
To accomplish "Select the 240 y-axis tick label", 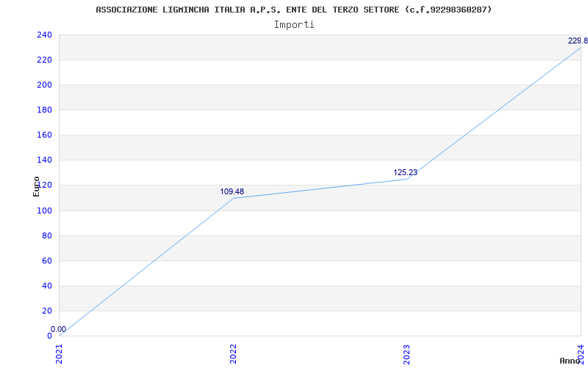I will point(43,35).
